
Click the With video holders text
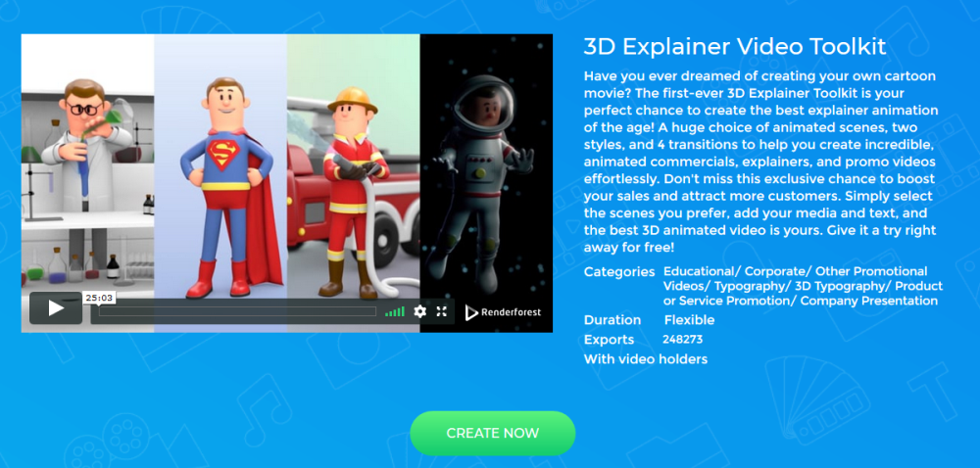pyautogui.click(x=646, y=359)
